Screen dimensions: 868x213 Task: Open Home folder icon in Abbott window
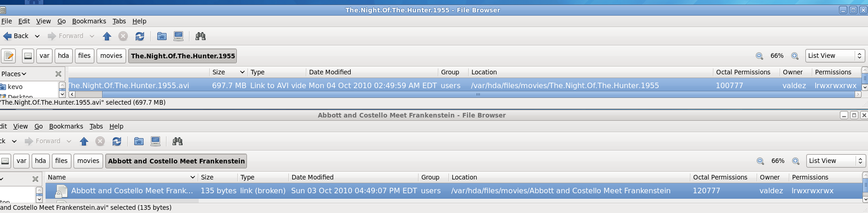click(x=139, y=141)
